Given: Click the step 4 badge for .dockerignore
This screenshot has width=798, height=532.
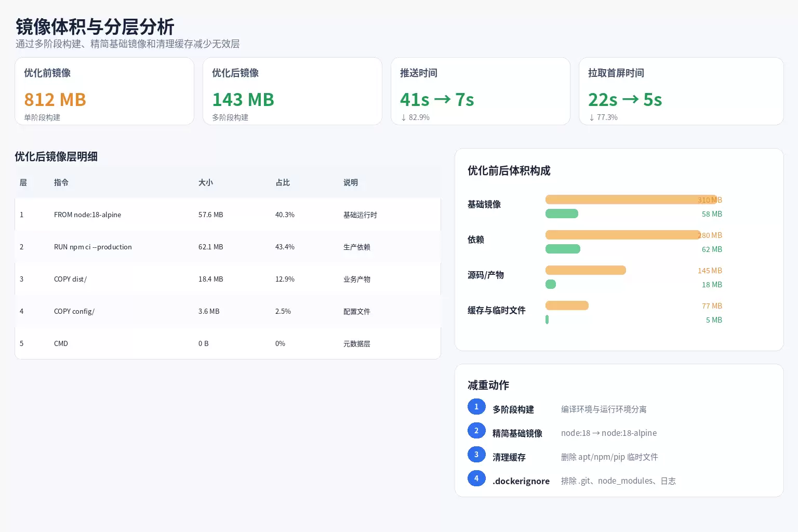Looking at the screenshot, I should (x=476, y=478).
